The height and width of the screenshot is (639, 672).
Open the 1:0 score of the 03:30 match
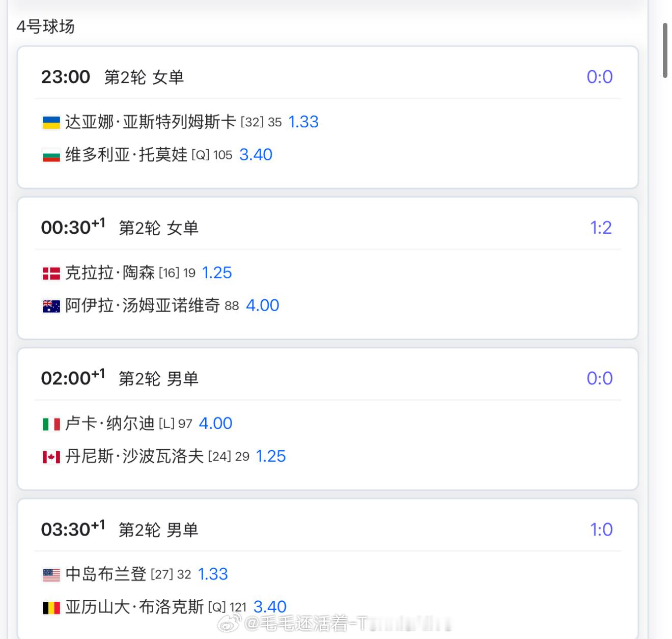601,530
